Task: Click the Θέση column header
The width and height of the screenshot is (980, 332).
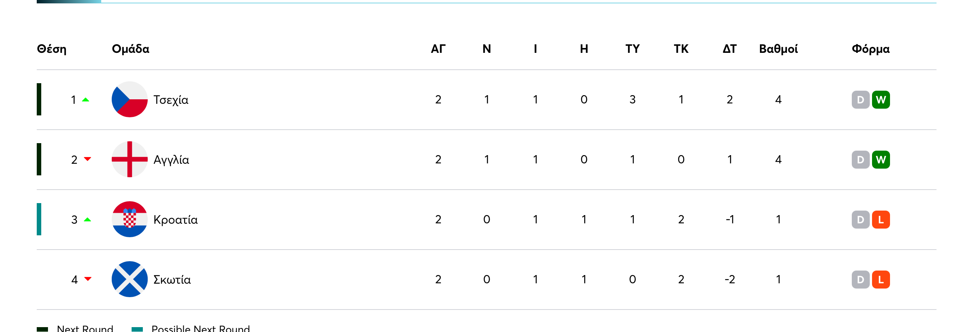Action: (x=52, y=49)
